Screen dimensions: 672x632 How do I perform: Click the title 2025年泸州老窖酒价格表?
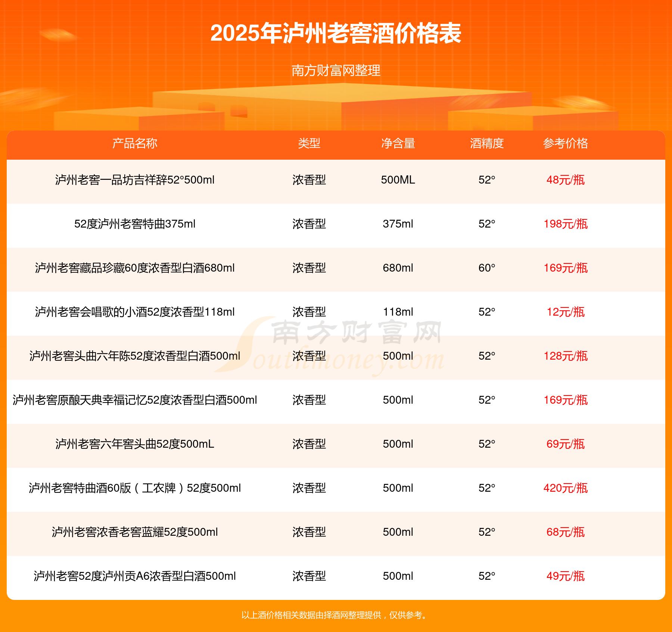[x=336, y=34]
